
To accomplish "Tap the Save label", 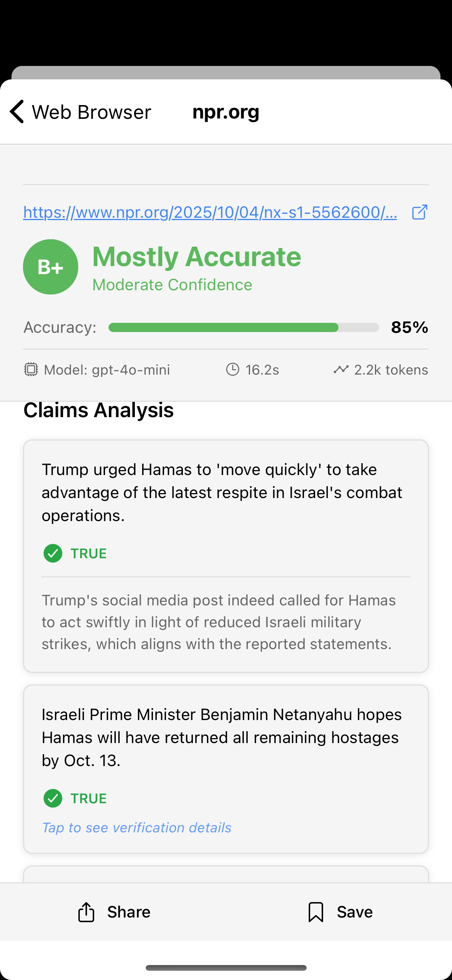I will pyautogui.click(x=355, y=912).
